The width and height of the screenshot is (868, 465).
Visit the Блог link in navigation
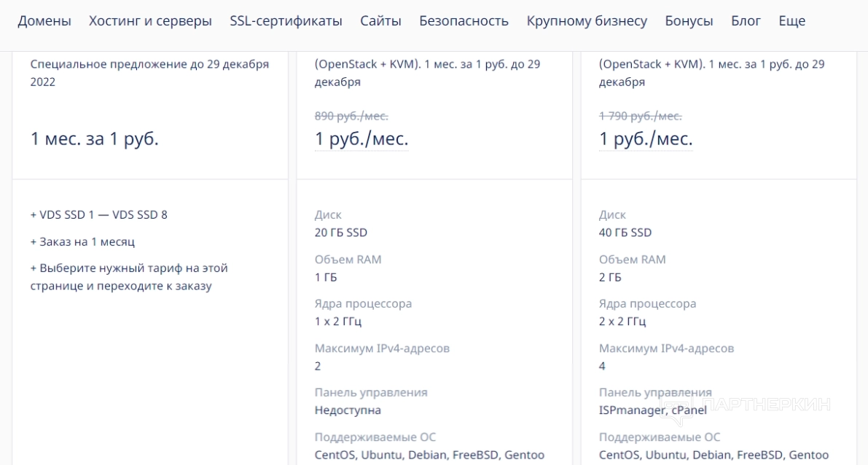(x=746, y=21)
